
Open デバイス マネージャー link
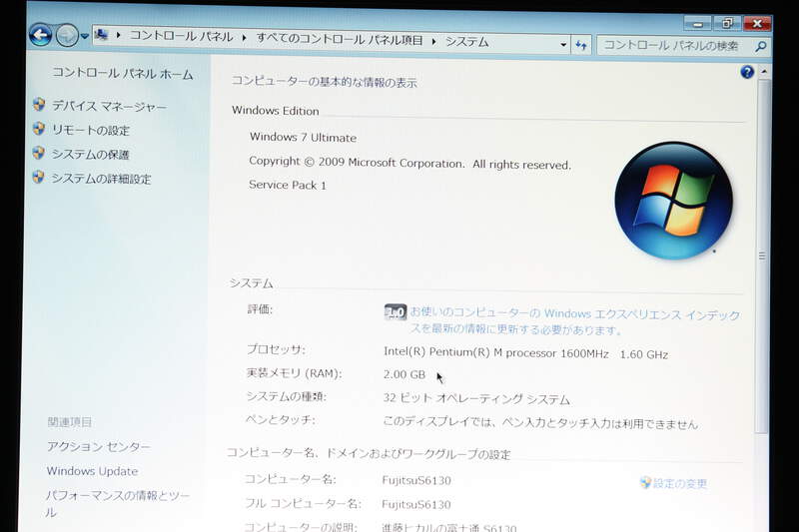(109, 107)
